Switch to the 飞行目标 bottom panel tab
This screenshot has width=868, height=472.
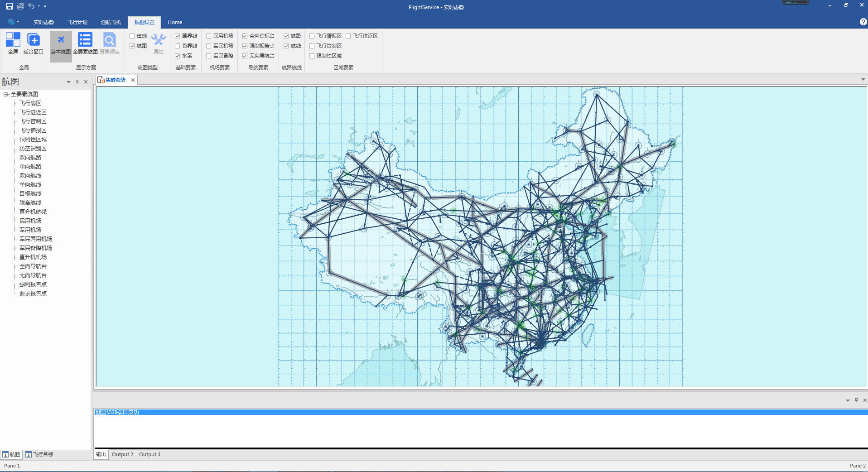(39, 454)
